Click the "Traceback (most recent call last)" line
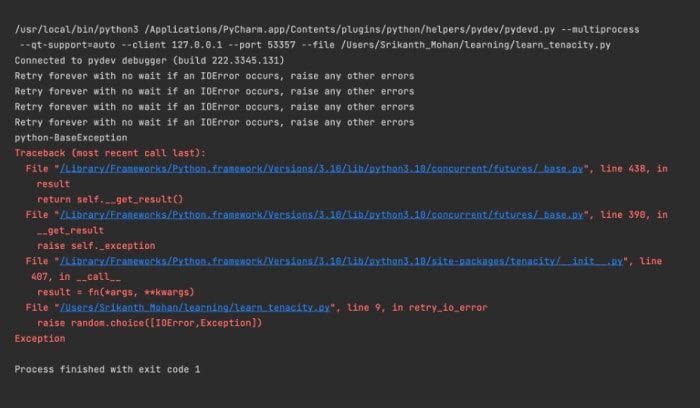This screenshot has width=700, height=408. 109,153
